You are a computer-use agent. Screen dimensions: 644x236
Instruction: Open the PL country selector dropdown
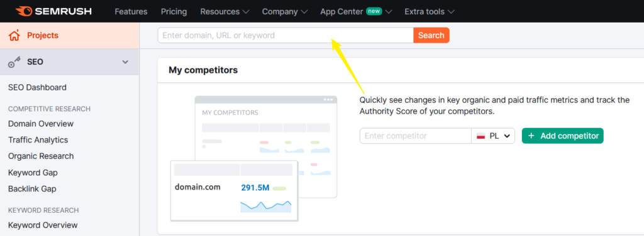coord(493,136)
